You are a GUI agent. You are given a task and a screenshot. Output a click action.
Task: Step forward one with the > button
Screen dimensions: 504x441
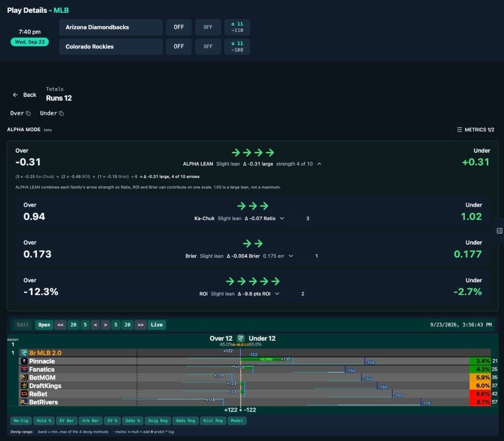tap(105, 325)
